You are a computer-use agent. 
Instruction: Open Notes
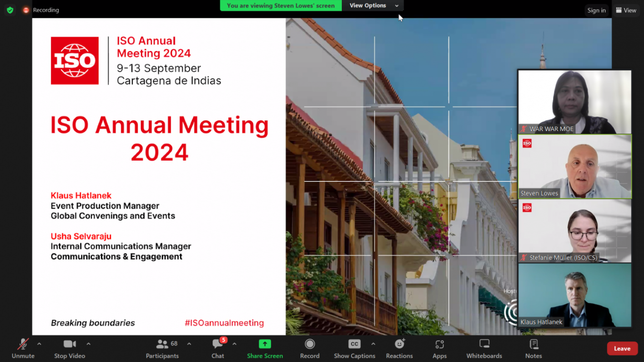coord(534,349)
